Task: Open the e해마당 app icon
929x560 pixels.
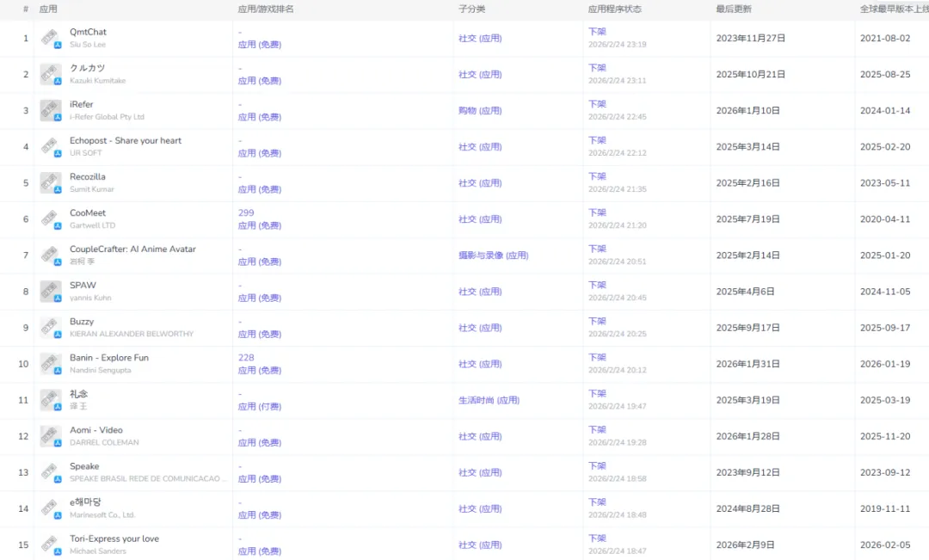Action: (x=51, y=508)
